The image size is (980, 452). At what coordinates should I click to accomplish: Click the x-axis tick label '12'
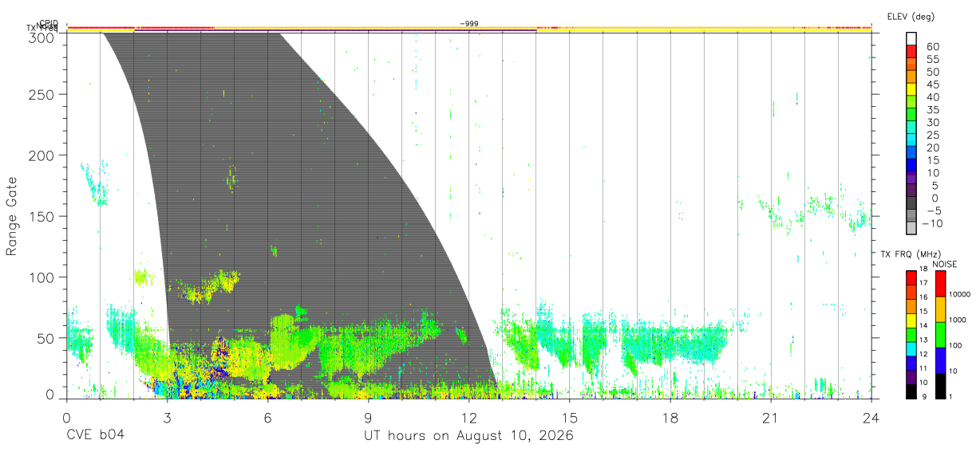point(468,418)
